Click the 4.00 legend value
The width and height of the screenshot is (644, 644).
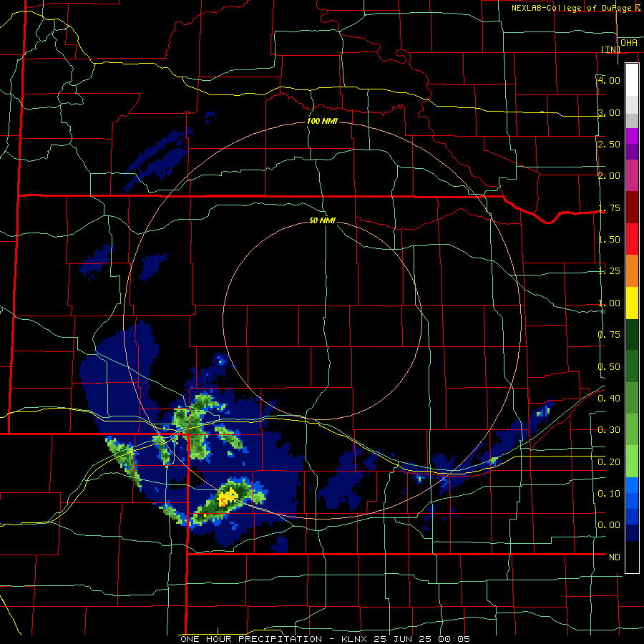[x=609, y=80]
